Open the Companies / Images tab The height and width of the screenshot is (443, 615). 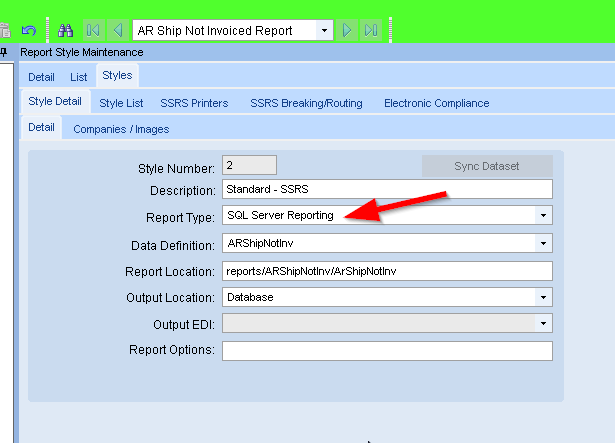point(121,129)
